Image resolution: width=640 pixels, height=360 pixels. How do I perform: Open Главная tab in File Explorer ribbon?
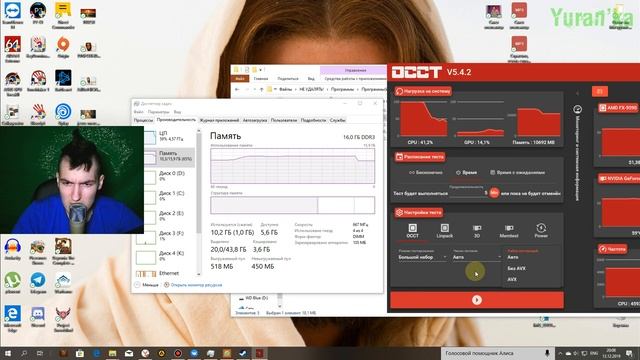(261, 78)
